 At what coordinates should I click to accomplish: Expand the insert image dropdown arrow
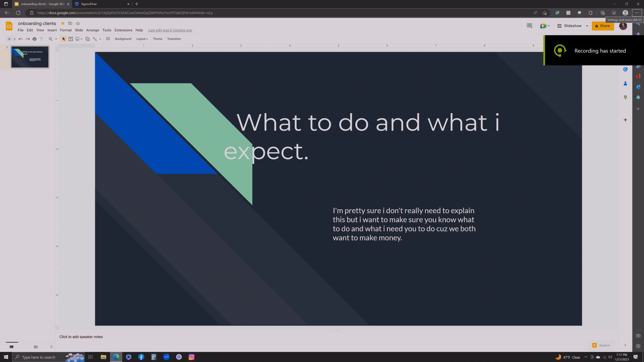[x=82, y=39]
